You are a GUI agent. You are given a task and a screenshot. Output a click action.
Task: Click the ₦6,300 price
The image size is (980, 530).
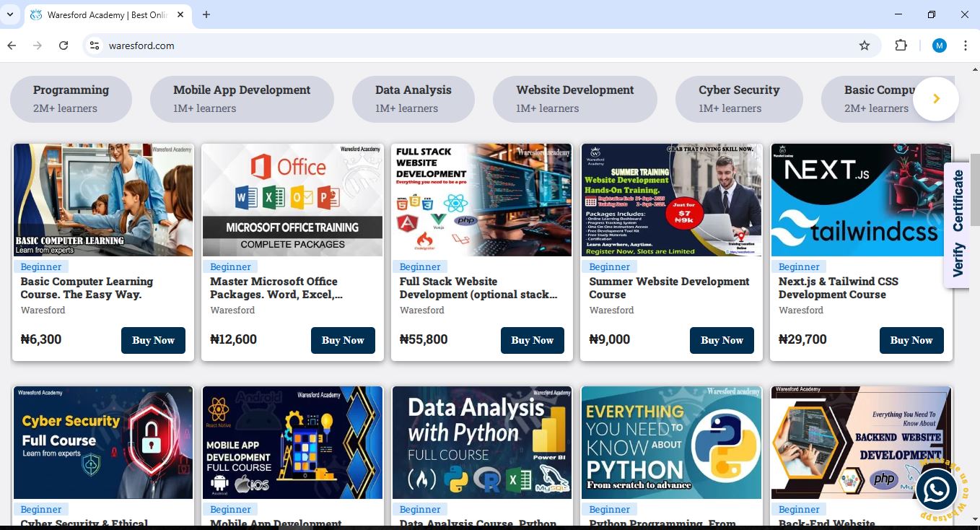41,339
